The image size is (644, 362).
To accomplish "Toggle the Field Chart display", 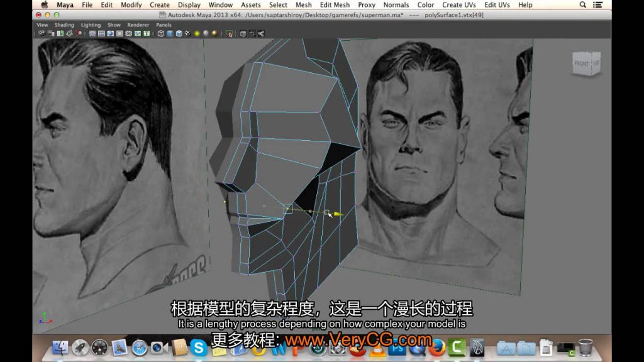I will pos(128,34).
